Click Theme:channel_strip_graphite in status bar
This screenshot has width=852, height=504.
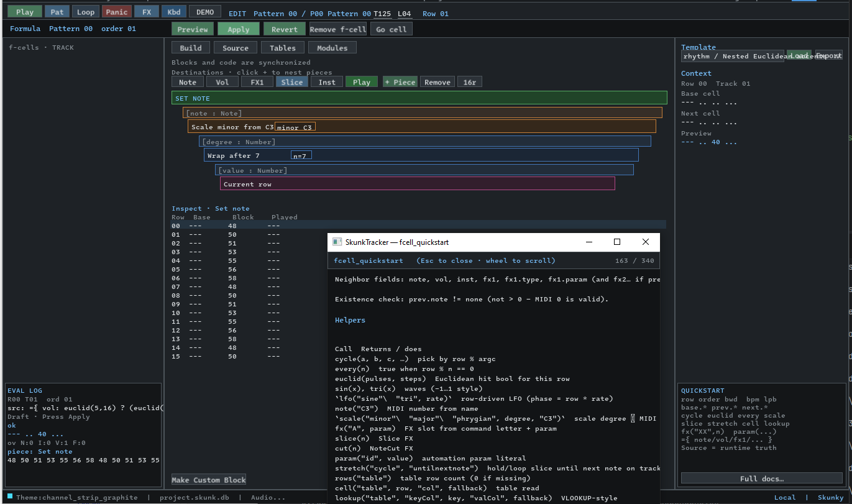pyautogui.click(x=77, y=497)
